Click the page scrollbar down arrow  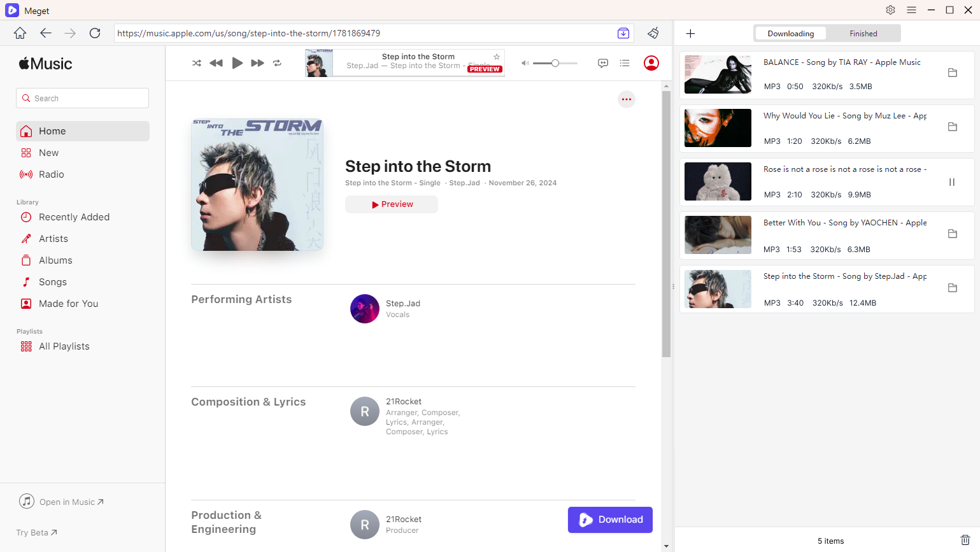(x=666, y=546)
